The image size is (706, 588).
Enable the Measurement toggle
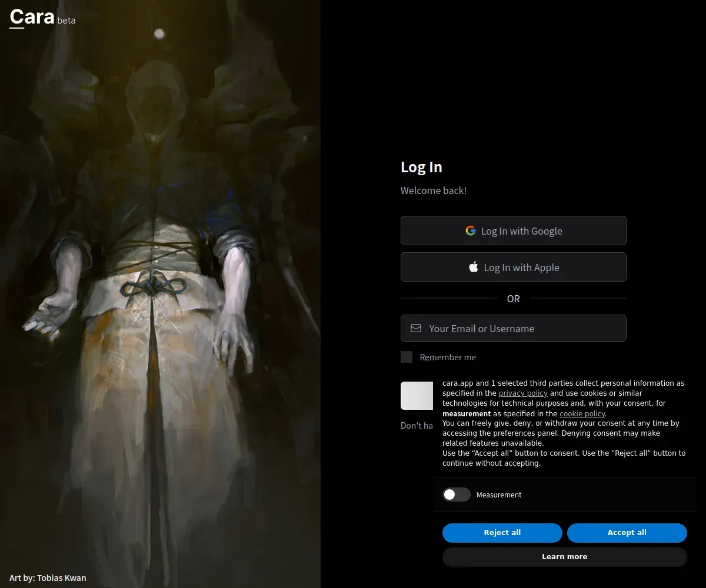[x=457, y=495]
